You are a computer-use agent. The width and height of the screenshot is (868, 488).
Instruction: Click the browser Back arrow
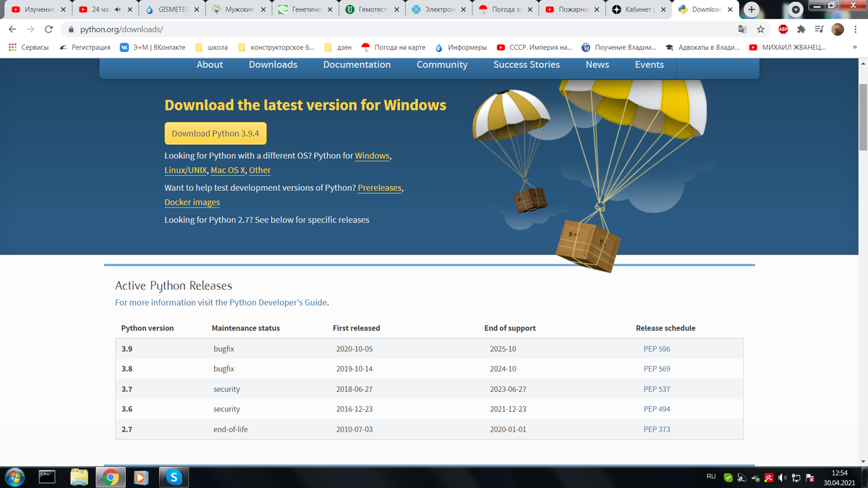click(12, 30)
